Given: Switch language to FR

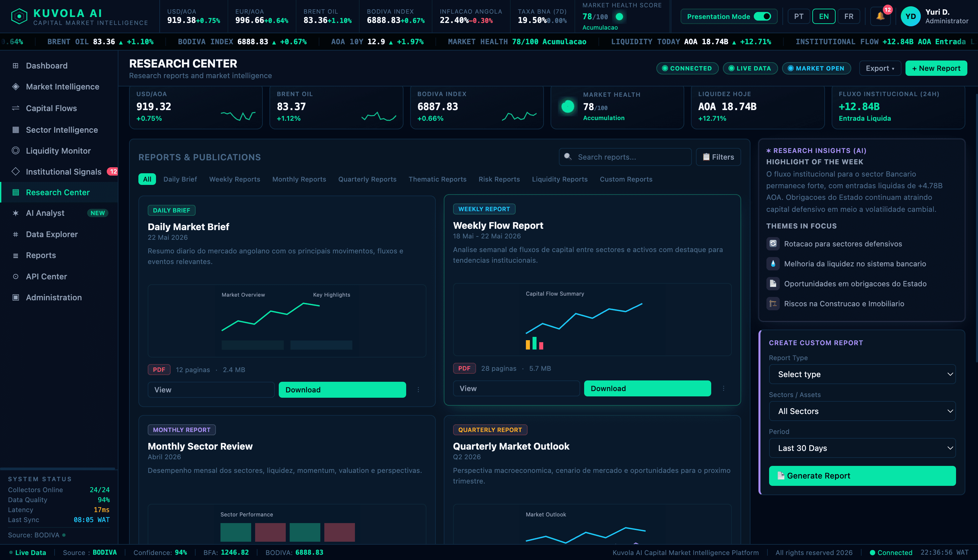Looking at the screenshot, I should [x=849, y=17].
